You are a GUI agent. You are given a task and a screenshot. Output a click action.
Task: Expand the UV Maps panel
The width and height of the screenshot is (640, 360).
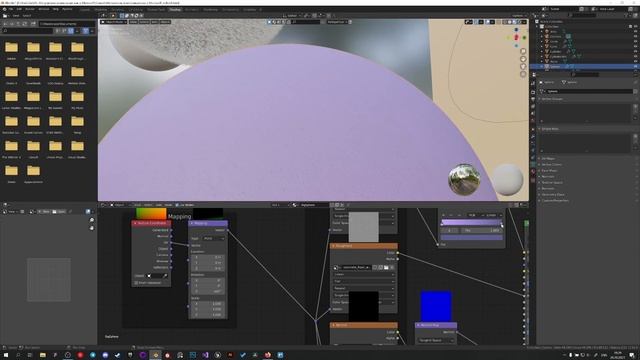pos(547,158)
